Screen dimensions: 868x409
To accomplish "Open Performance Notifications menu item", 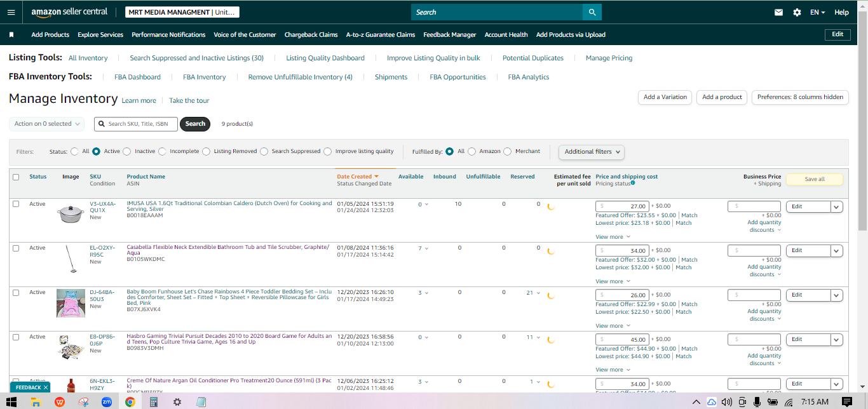I will tap(168, 34).
